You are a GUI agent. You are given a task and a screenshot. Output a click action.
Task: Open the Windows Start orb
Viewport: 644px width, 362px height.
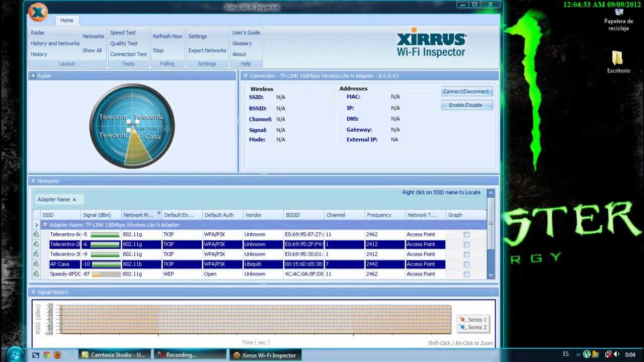(x=15, y=354)
